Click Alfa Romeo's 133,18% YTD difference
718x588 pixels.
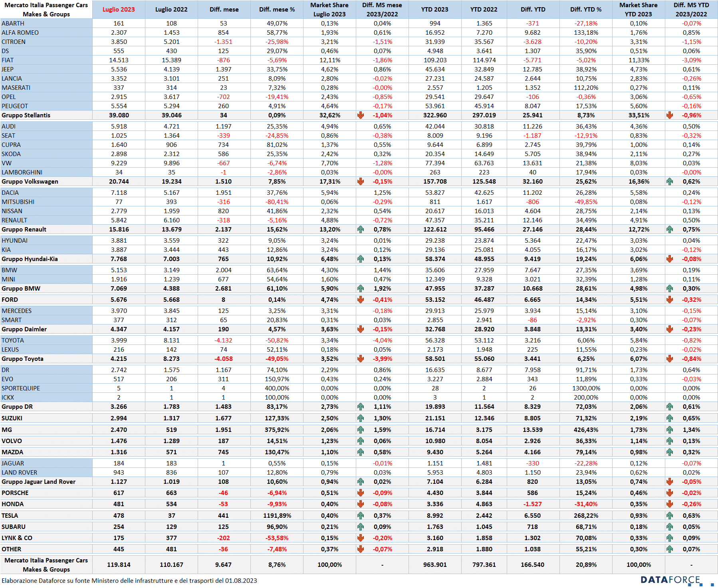pos(586,33)
